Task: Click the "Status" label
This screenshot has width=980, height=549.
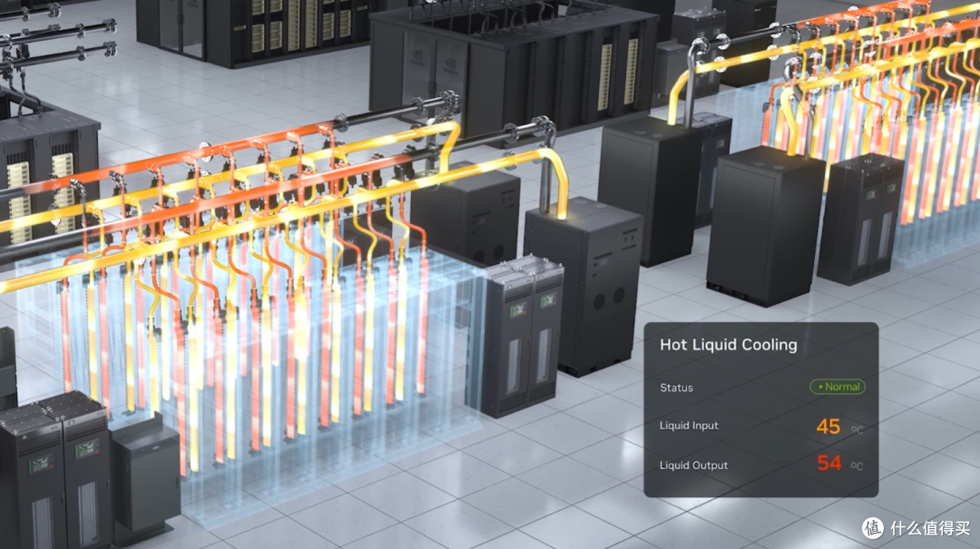Action: [x=676, y=387]
